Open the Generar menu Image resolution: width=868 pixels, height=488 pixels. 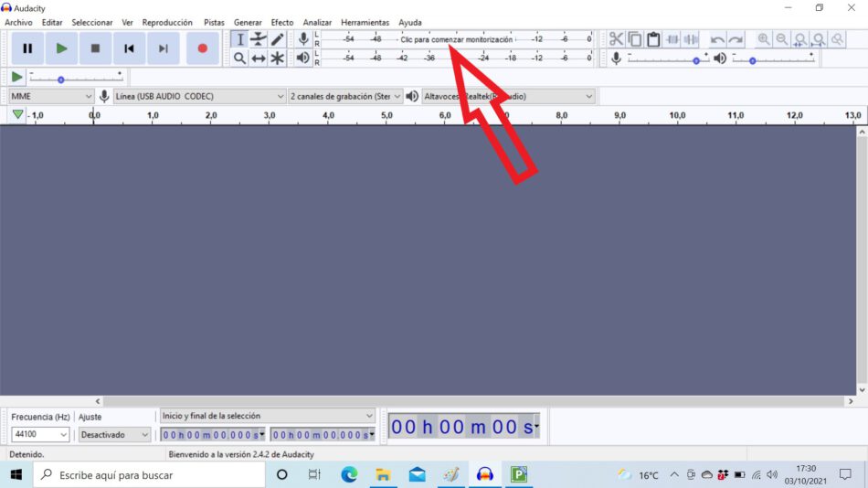coord(248,23)
